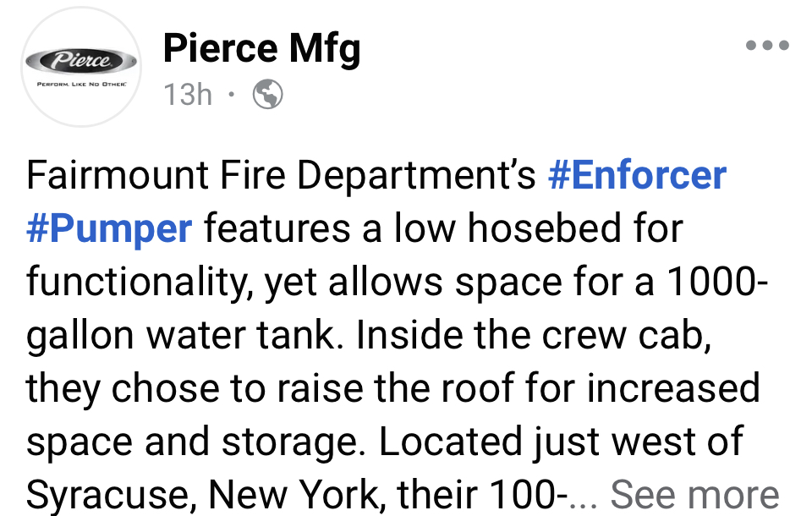Follow the #Pumper hashtag link

(x=109, y=229)
